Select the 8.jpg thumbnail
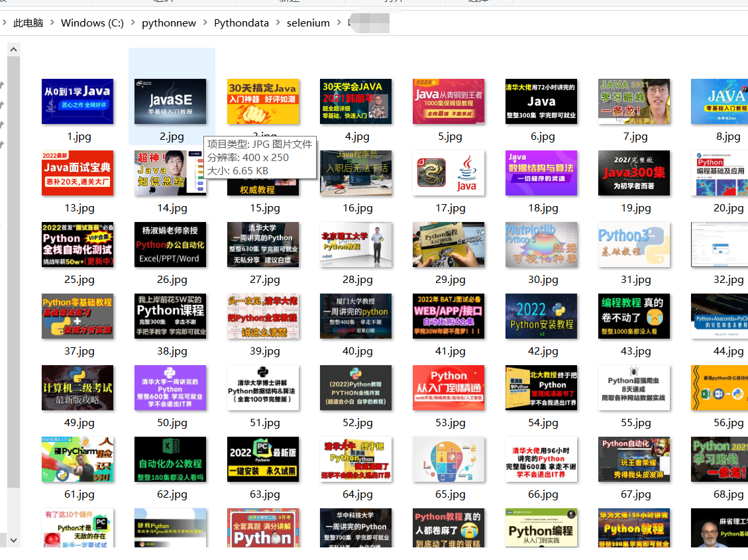The image size is (748, 560). tap(720, 101)
